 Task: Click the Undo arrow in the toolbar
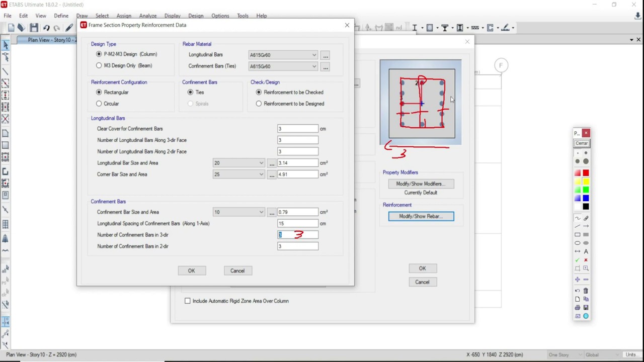click(x=46, y=28)
